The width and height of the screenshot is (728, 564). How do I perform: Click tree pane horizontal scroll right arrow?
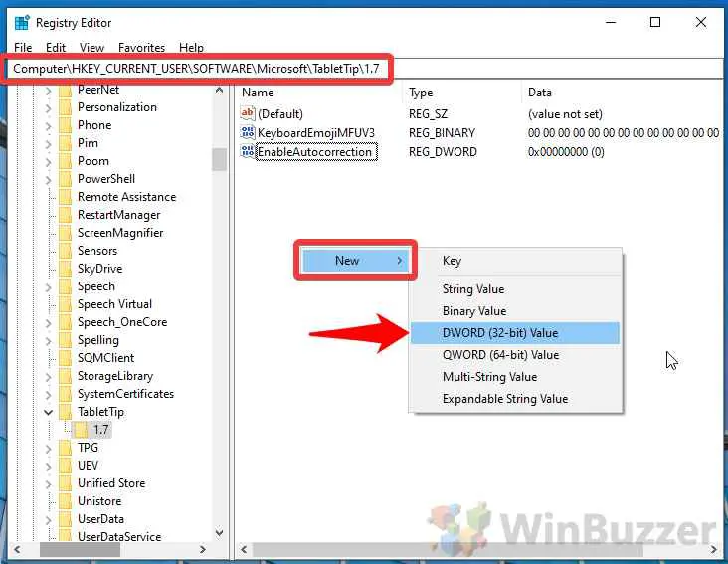coord(203,550)
